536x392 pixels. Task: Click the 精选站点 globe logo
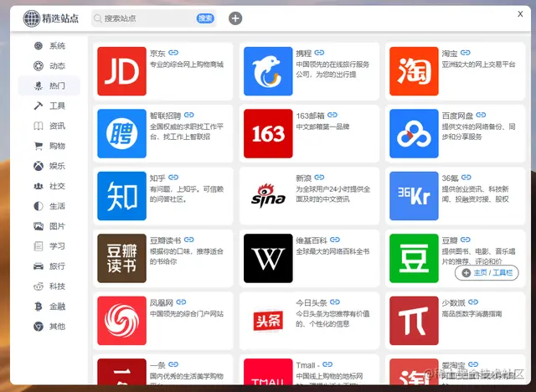[32, 18]
